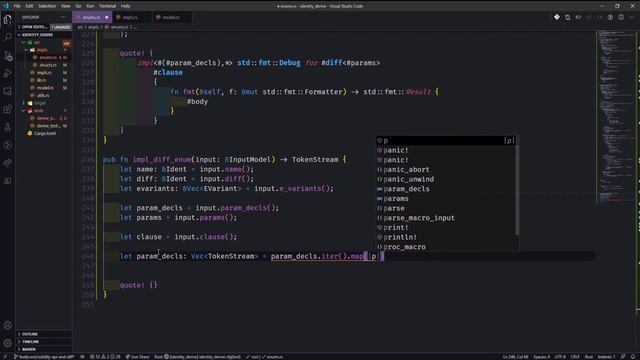
Task: Open the Run menu
Action: point(90,6)
